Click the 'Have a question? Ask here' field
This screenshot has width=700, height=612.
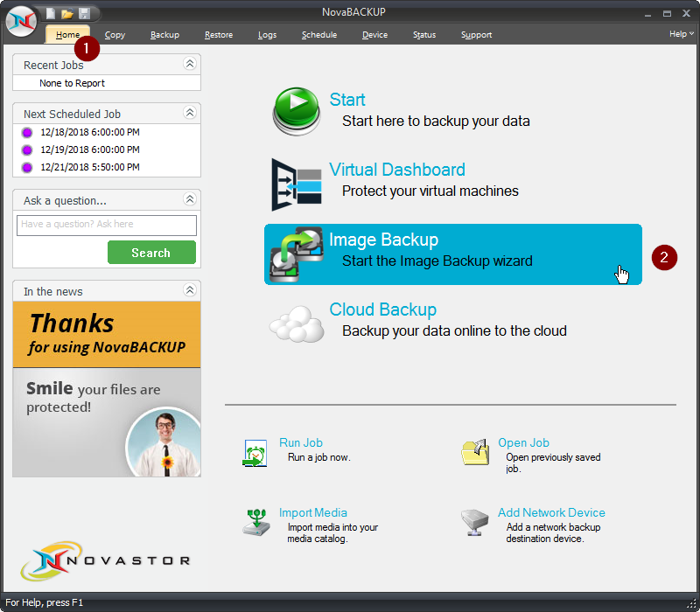tap(107, 226)
